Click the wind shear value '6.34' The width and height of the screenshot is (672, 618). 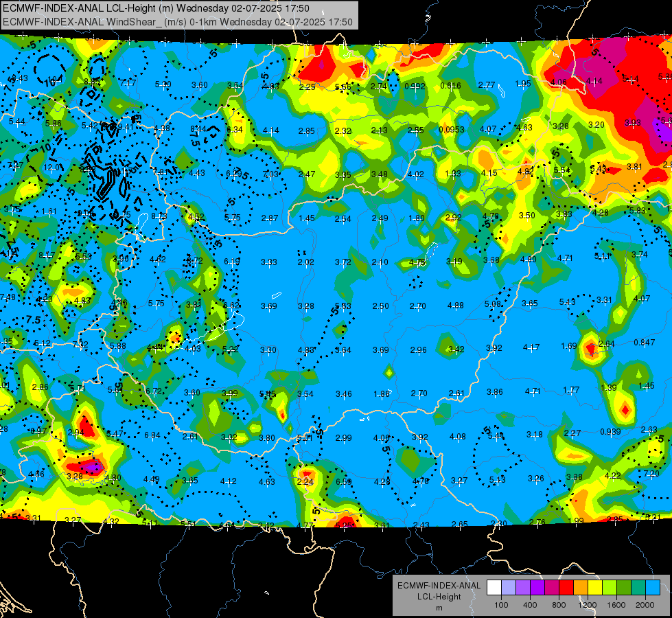pyautogui.click(x=235, y=130)
